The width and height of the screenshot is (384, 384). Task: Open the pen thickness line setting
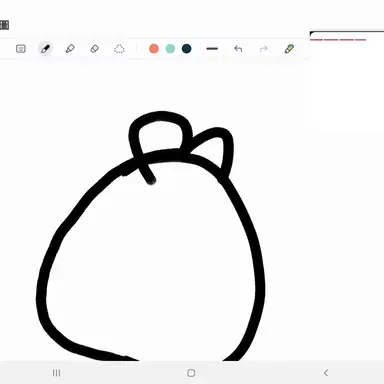(212, 49)
